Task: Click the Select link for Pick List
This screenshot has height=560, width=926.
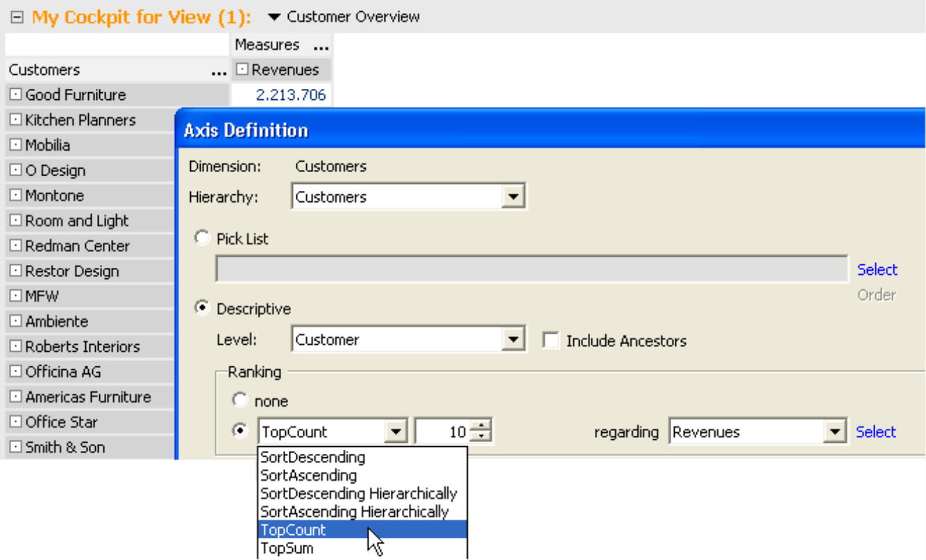Action: (x=877, y=269)
